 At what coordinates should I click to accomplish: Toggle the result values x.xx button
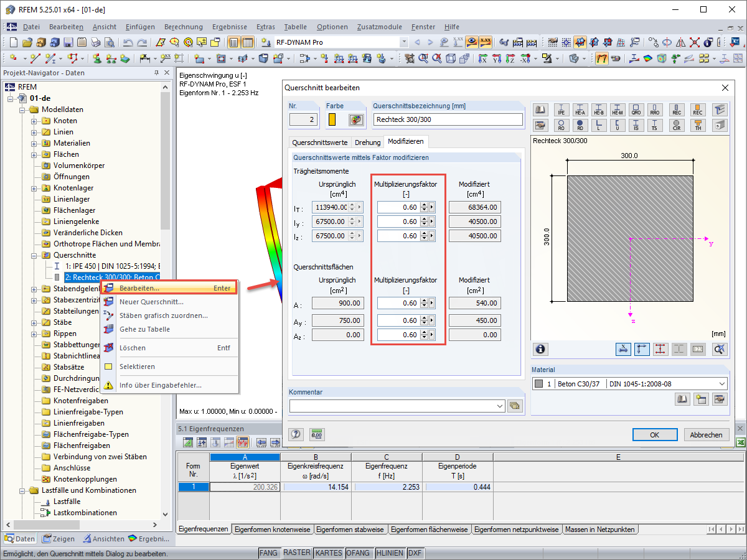coord(486,42)
